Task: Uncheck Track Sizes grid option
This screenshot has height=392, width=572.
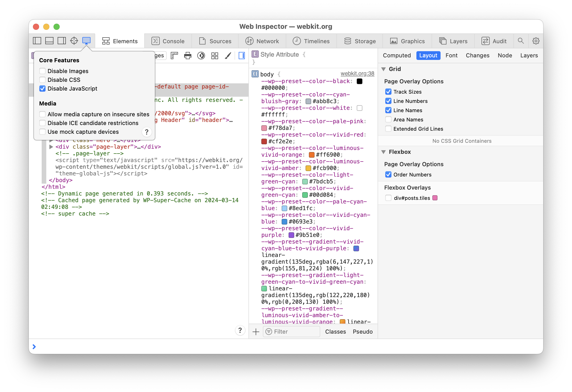Action: pyautogui.click(x=388, y=92)
